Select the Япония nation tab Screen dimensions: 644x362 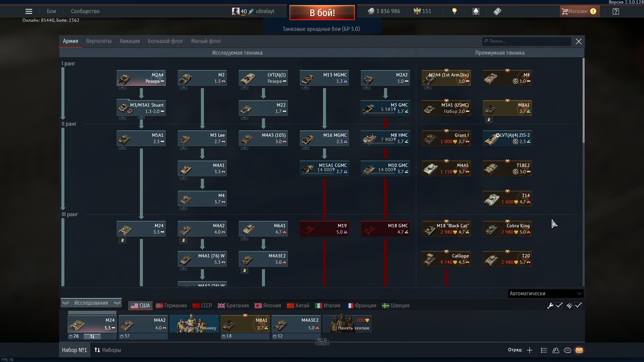pyautogui.click(x=268, y=306)
